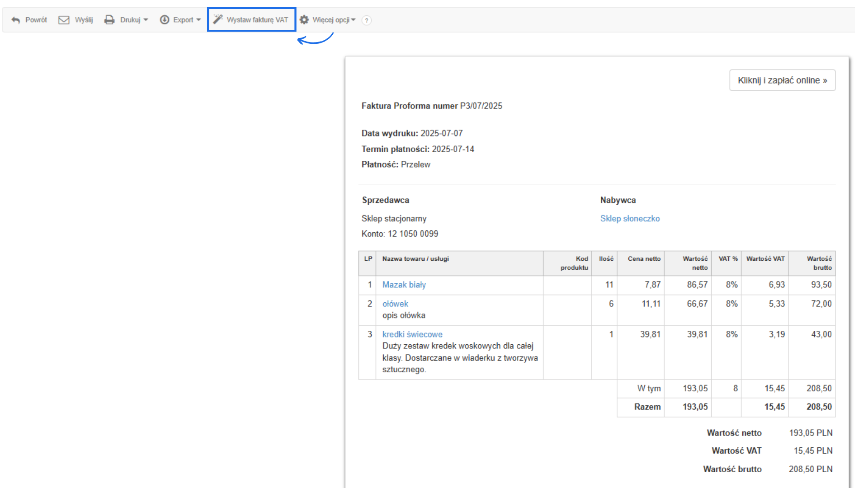Image resolution: width=868 pixels, height=488 pixels.
Task: Click the Wyślij text label
Action: pos(84,20)
